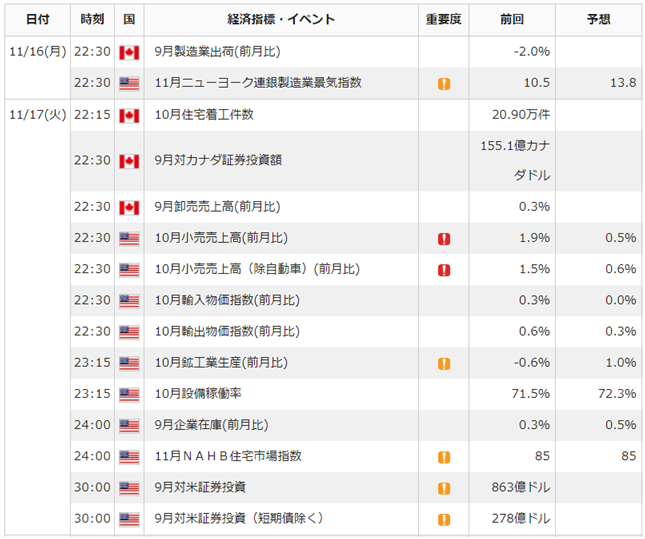
Task: Click the event name 9月企業在庫(前月比)
Action: coord(211,425)
